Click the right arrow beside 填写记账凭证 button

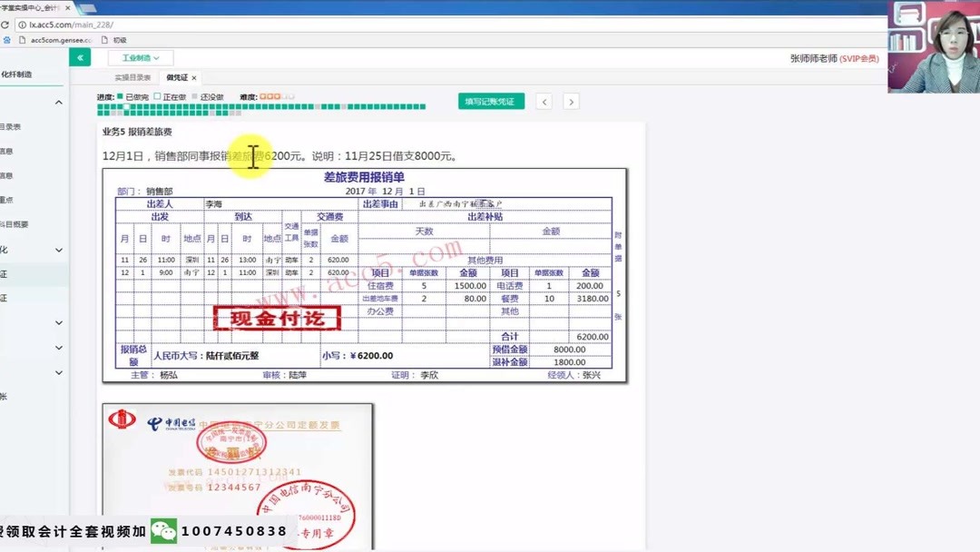point(570,102)
